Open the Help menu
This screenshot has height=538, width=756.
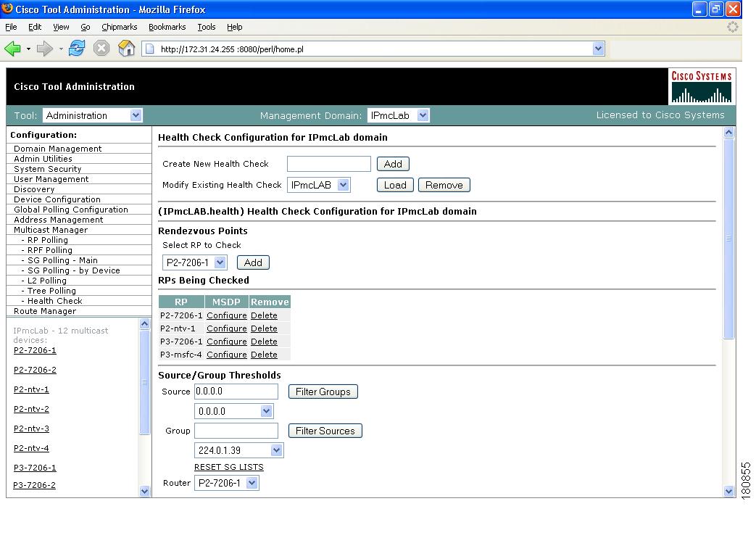pyautogui.click(x=234, y=27)
